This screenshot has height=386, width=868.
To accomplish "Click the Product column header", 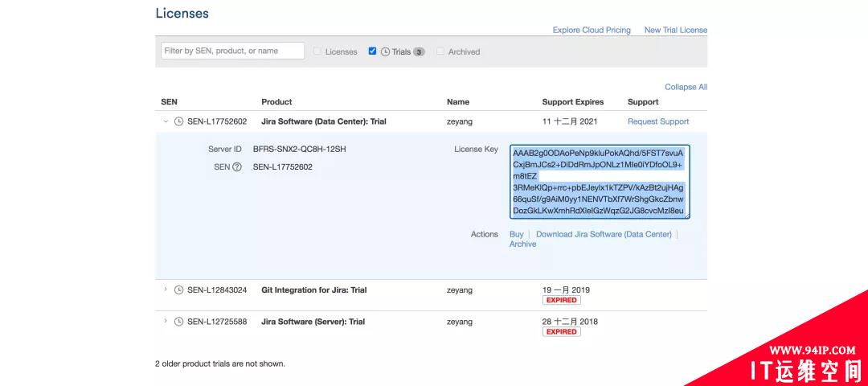I will (x=276, y=102).
